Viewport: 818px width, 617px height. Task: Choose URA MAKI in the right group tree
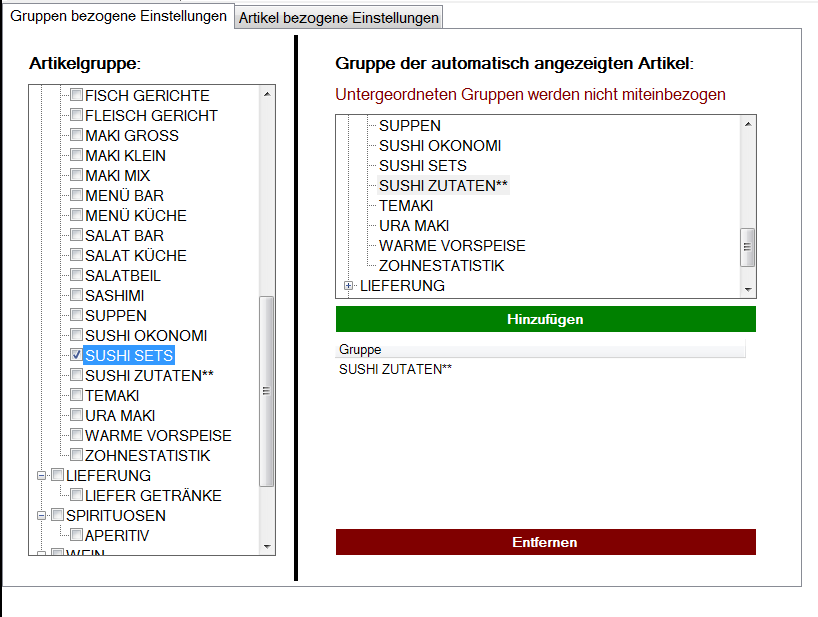[x=413, y=226]
